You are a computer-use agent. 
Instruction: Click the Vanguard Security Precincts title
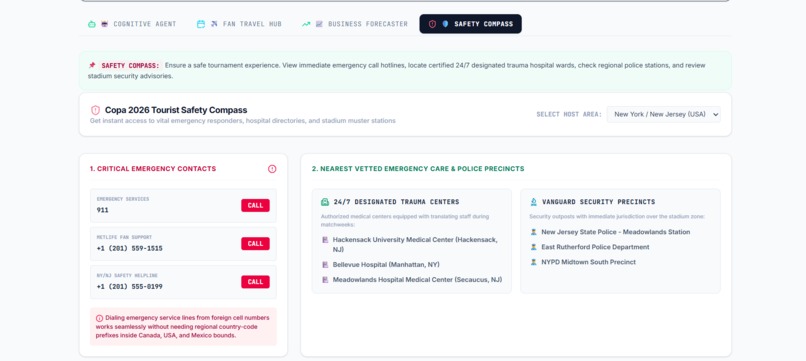599,202
